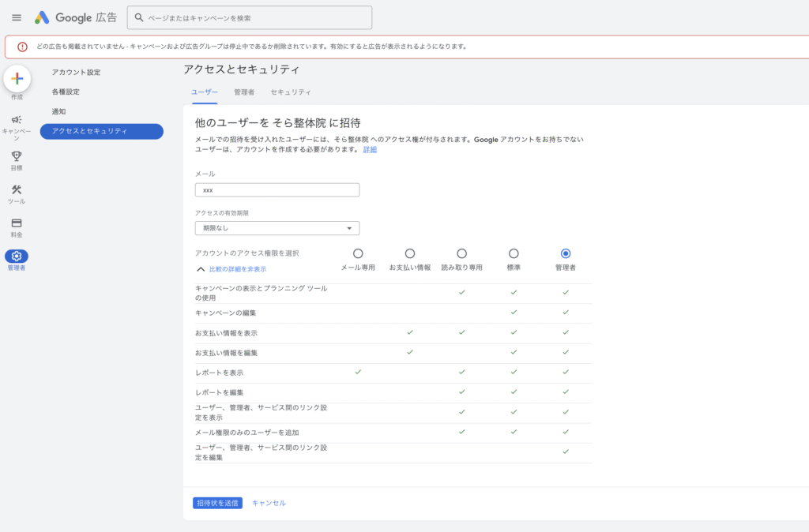This screenshot has height=532, width=809.
Task: Open the hamburger main menu
Action: [x=17, y=17]
